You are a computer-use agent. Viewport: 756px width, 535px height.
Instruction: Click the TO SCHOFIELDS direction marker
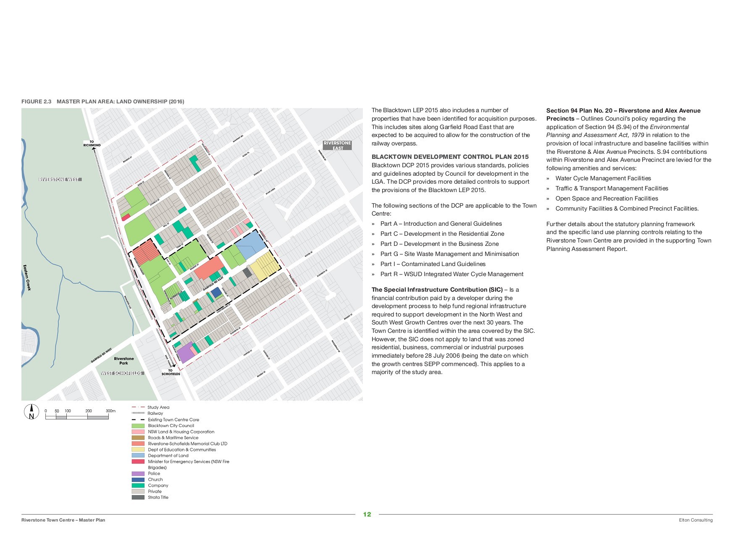pos(171,372)
